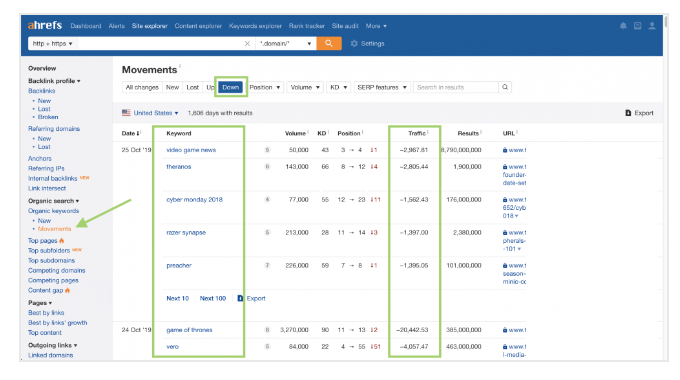Screen dimensions: 680x380
Task: Go to Site explorer
Action: point(150,26)
